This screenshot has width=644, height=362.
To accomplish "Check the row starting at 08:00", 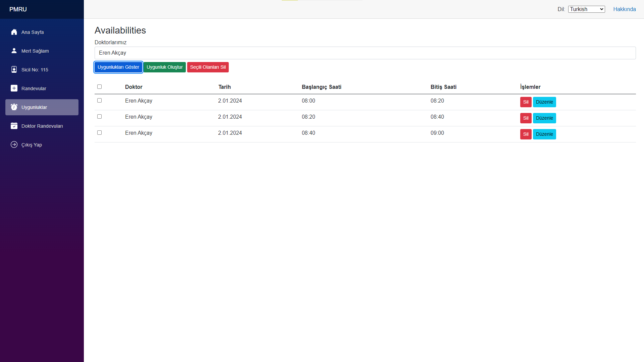I will tap(99, 101).
